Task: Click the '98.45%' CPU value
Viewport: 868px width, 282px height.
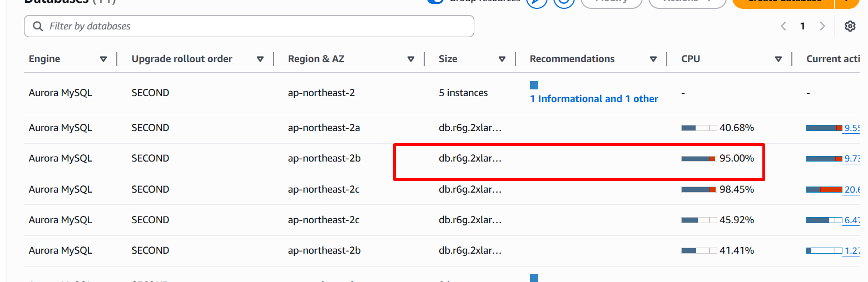Action: click(x=737, y=189)
